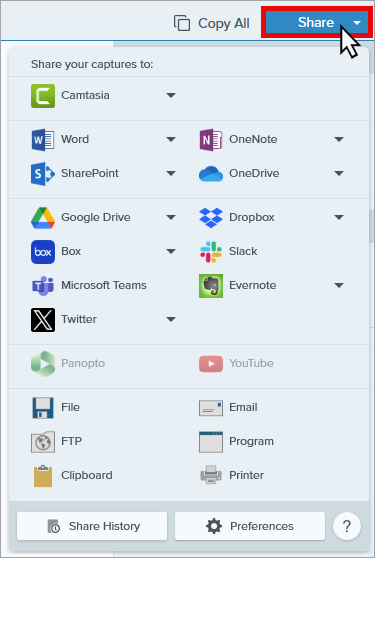The image size is (375, 624).
Task: Open the Share button dropdown arrow
Action: (x=357, y=23)
